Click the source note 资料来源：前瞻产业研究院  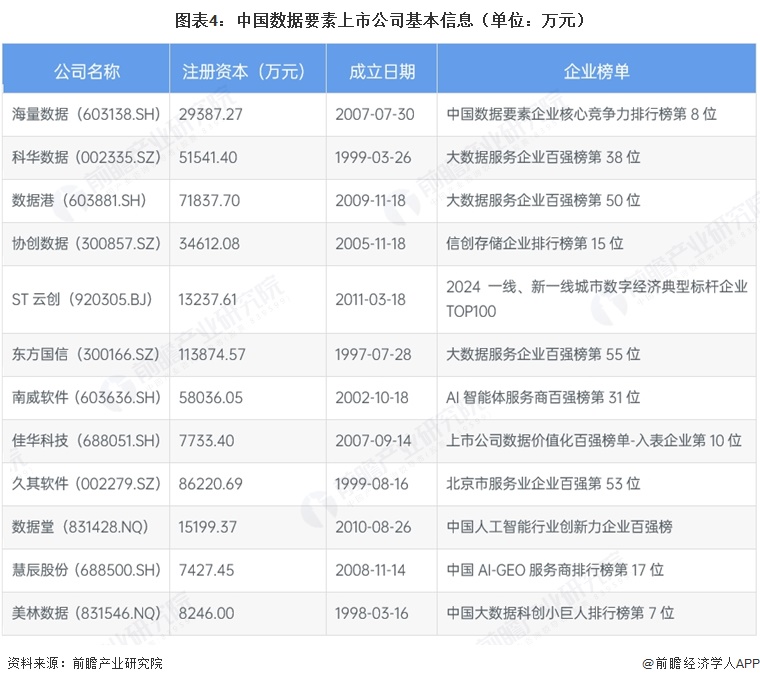coord(85,663)
